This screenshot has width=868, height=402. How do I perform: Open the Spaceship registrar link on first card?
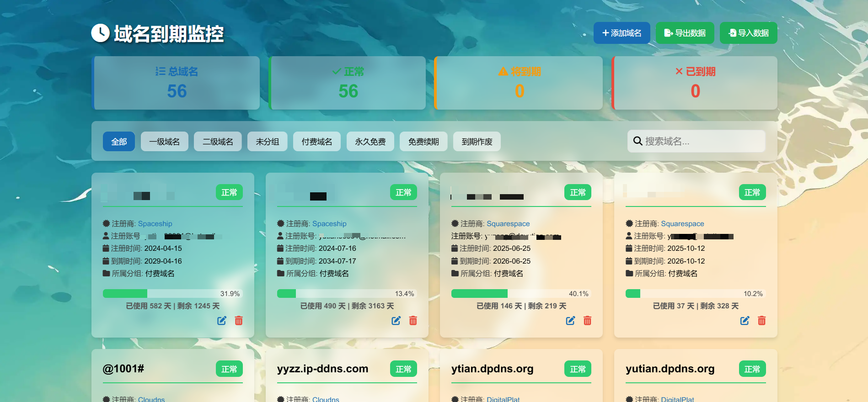155,224
